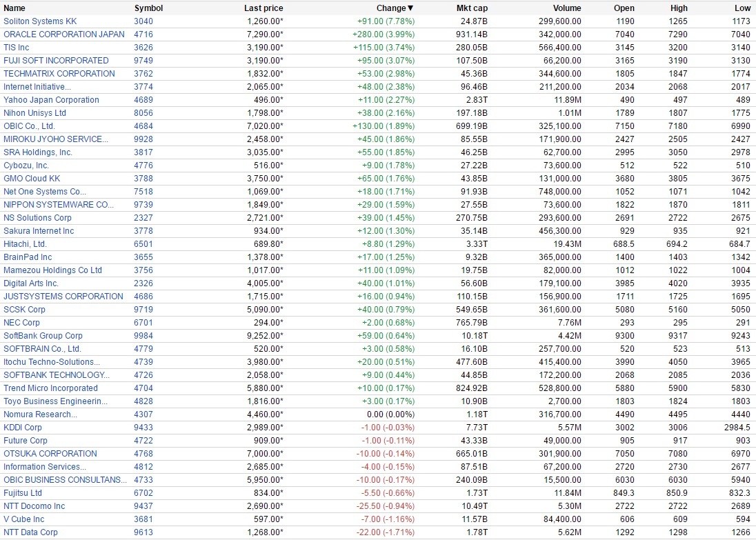Sort by the High column header
Image resolution: width=756 pixels, height=540 pixels.
point(679,8)
